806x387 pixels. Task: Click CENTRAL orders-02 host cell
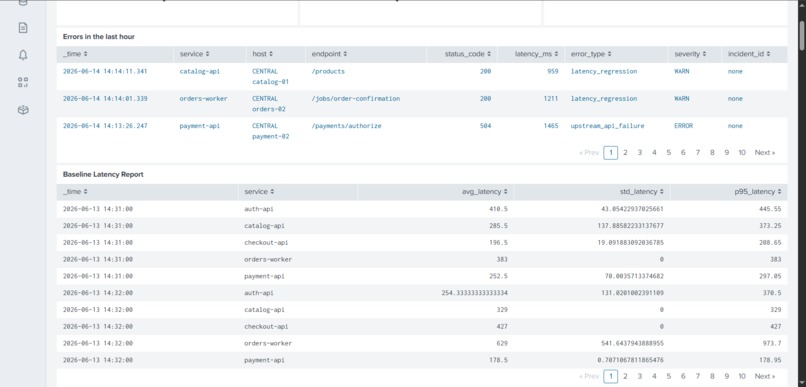[x=269, y=104]
